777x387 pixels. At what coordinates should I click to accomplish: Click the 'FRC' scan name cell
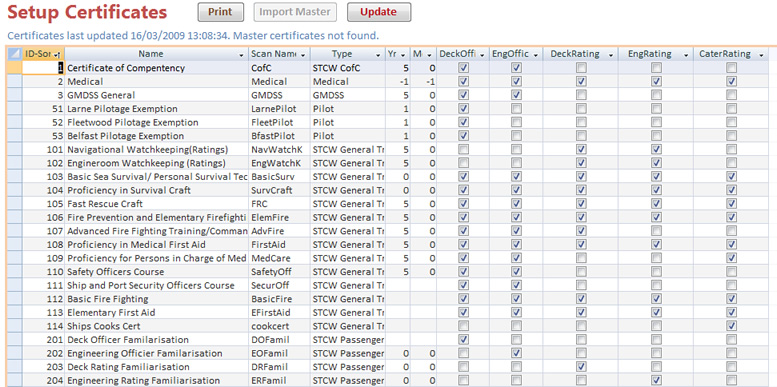tap(279, 204)
